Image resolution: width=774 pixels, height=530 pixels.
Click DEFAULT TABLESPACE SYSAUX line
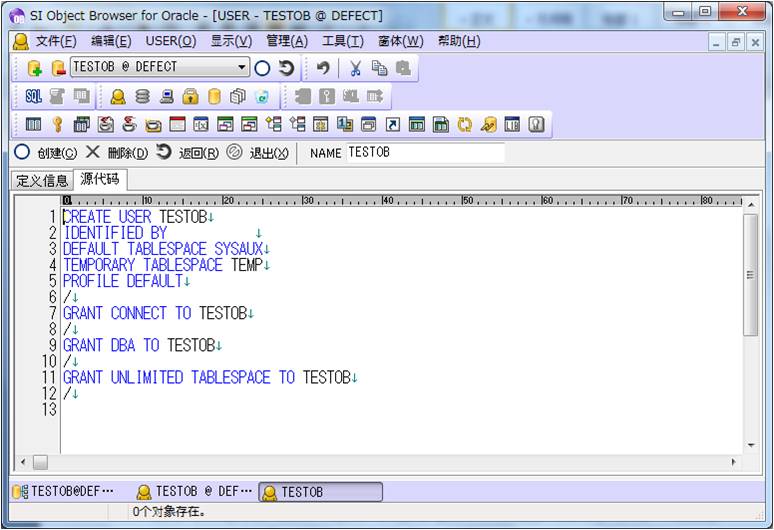click(x=163, y=249)
